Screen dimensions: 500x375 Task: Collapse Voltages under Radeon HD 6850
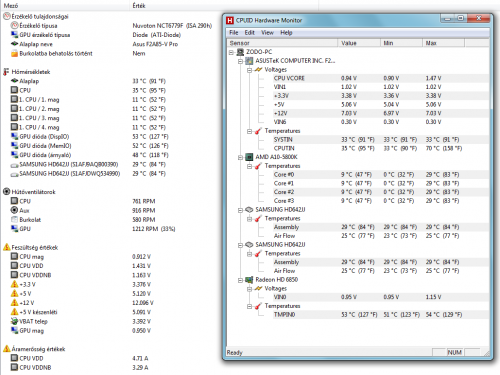click(249, 289)
